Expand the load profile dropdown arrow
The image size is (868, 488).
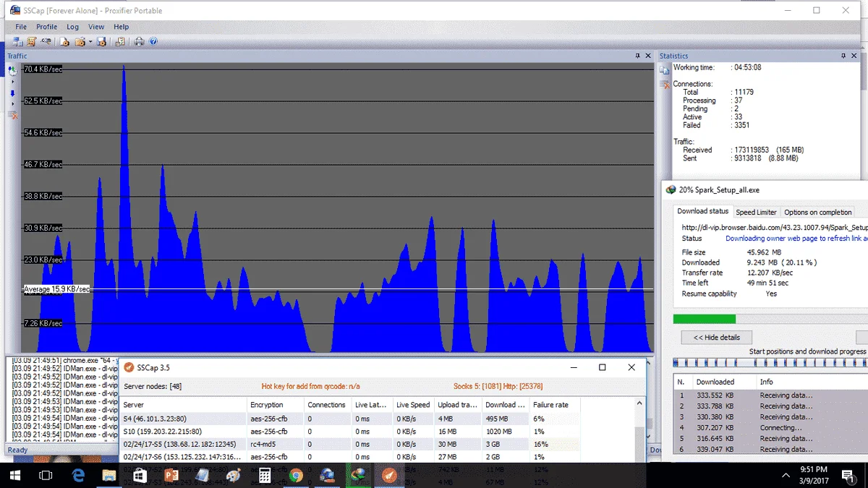click(90, 42)
